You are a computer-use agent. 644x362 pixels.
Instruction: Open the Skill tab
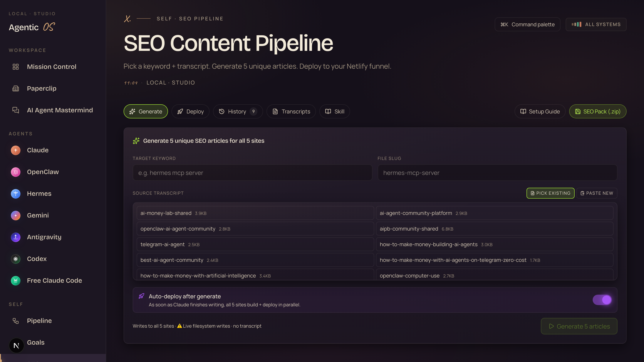tap(334, 112)
